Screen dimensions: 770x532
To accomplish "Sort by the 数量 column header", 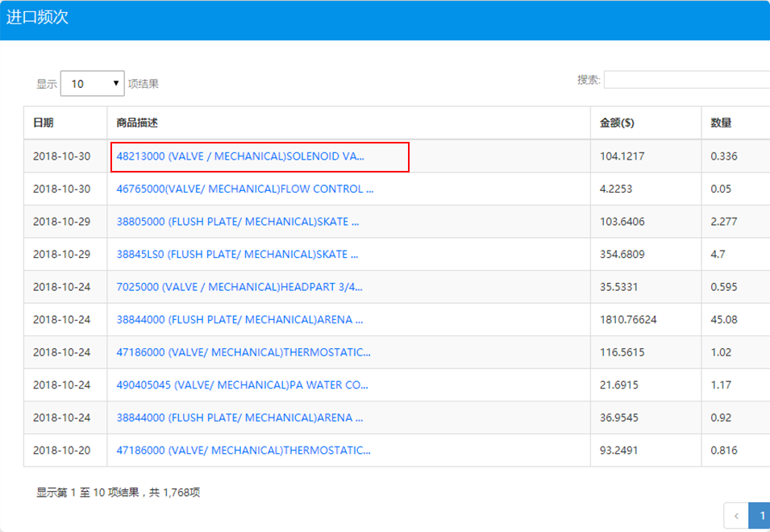I will point(735,123).
